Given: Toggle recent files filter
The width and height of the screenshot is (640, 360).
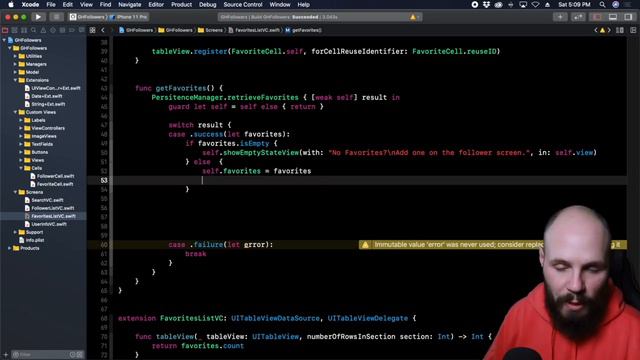Looking at the screenshot, I should click(73, 355).
